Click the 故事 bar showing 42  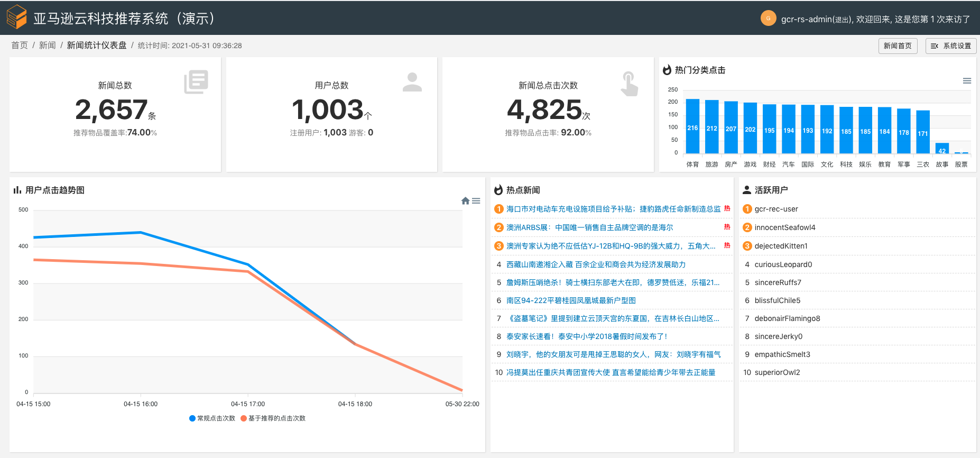[942, 149]
